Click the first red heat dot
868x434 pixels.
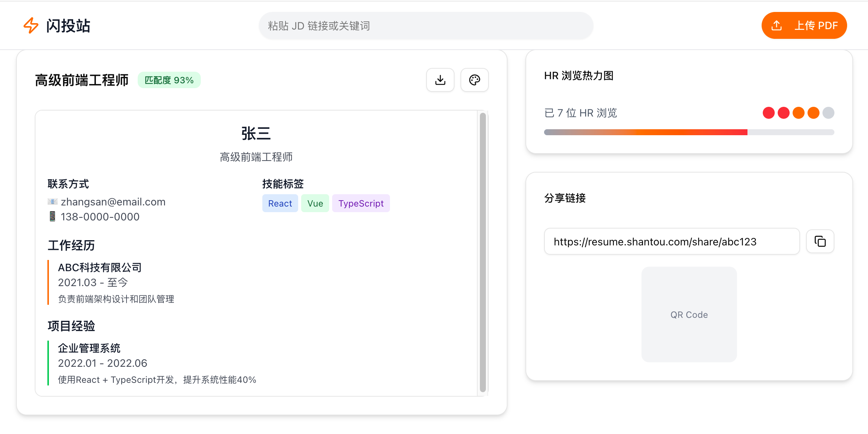[x=768, y=113]
